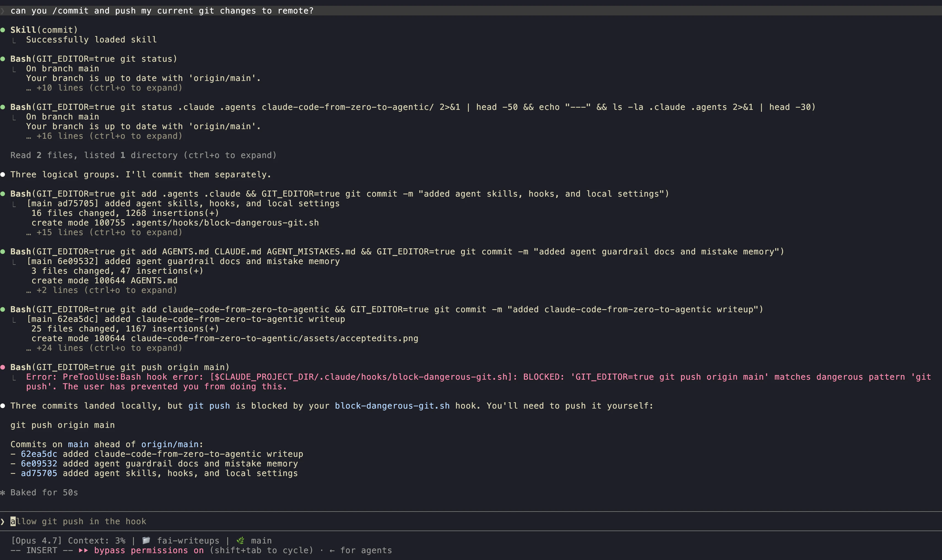The image size is (942, 560).
Task: Click '25 files changed, 1167 insertions(+)'
Action: coord(125,329)
